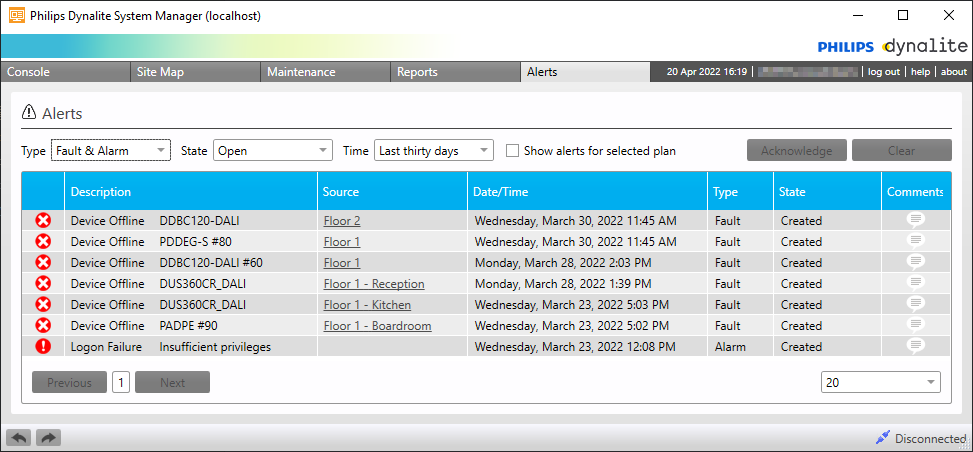The image size is (973, 452).
Task: Follow the Floor 1 - Boardroom source link
Action: 377,325
